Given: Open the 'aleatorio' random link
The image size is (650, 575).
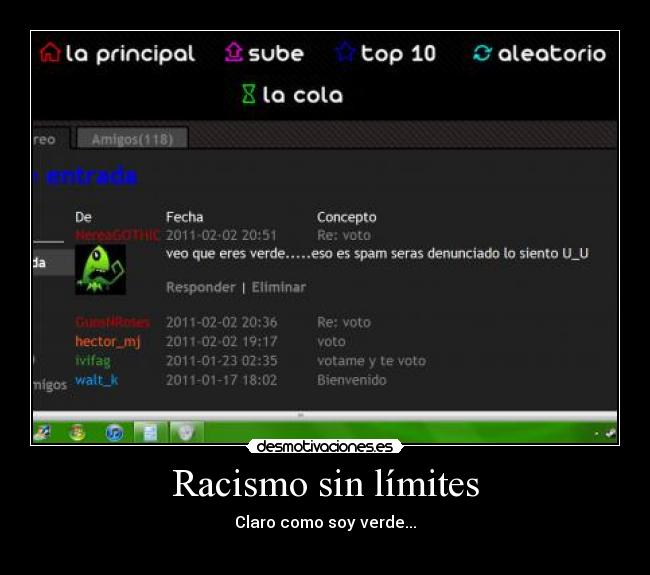Looking at the screenshot, I should [x=552, y=54].
